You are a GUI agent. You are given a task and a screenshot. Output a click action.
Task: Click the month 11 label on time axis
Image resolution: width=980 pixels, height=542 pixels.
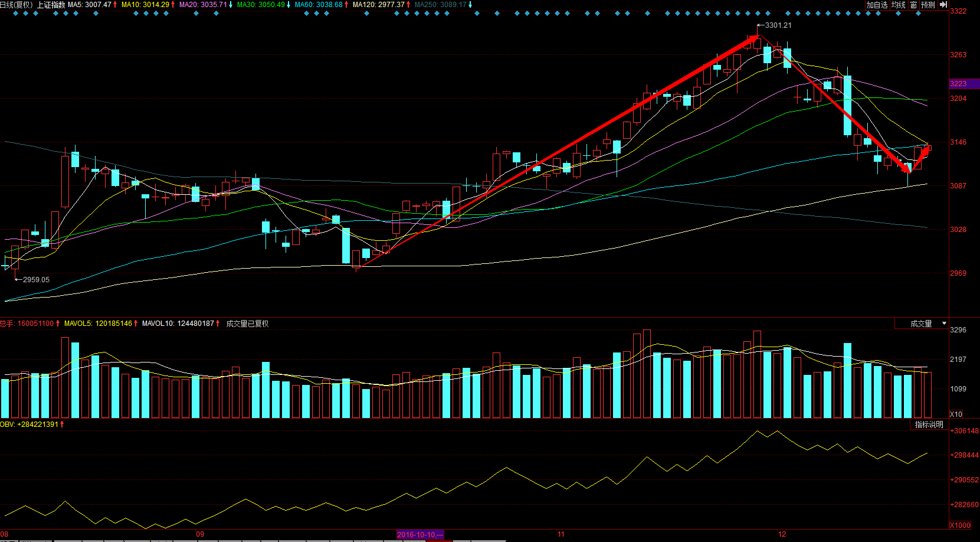561,534
